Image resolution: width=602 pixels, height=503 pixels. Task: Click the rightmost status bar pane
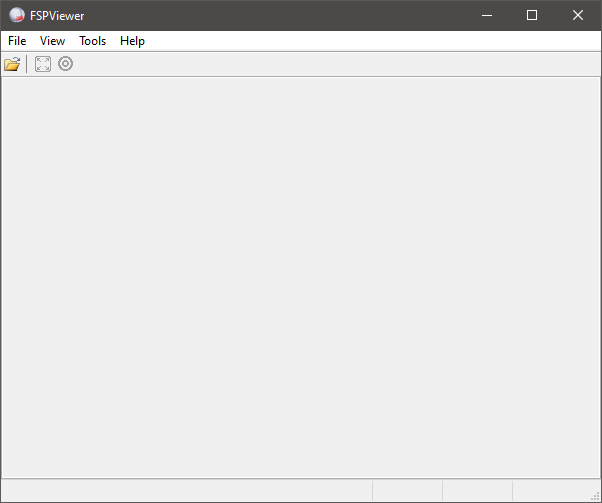(548, 491)
